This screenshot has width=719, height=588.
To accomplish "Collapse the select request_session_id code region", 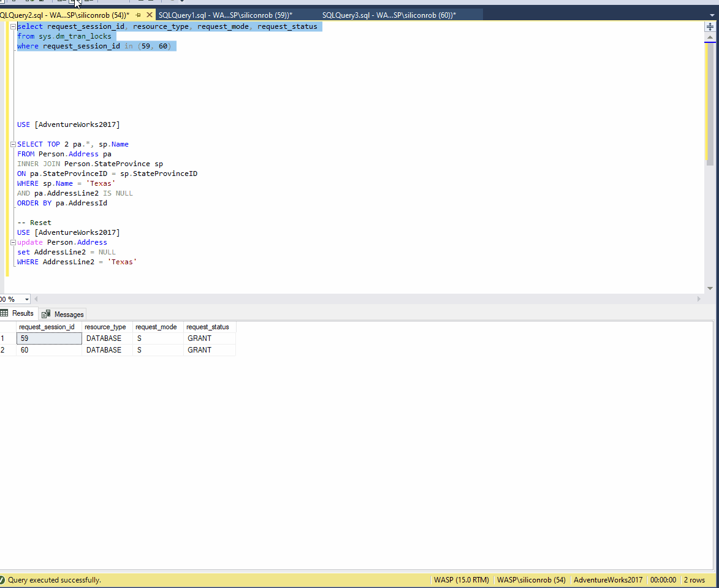I will [x=12, y=26].
